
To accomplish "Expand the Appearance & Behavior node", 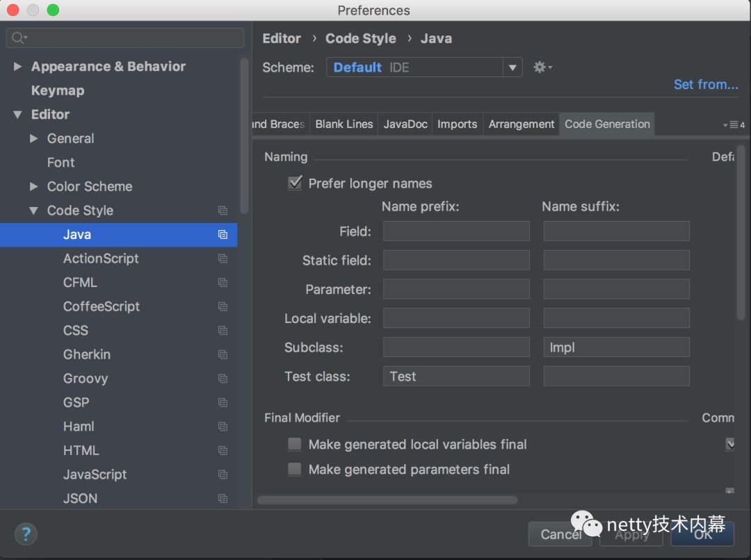I will (17, 67).
